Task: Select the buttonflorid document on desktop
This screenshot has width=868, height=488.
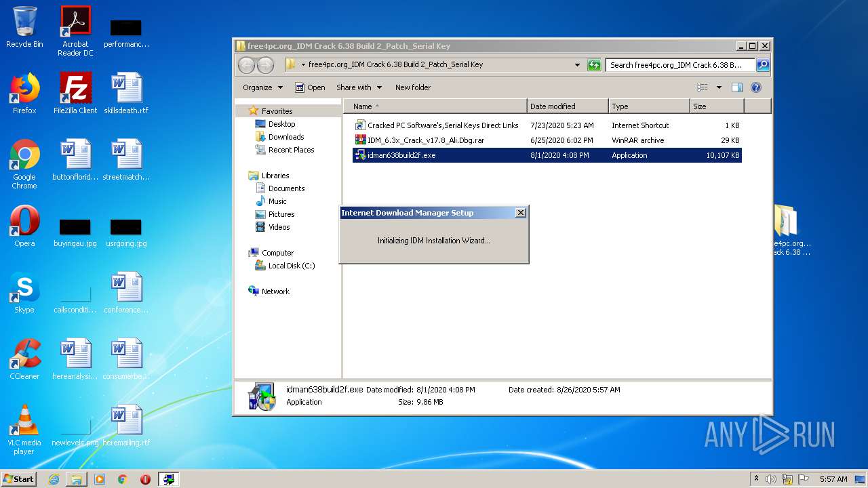Action: click(x=75, y=160)
